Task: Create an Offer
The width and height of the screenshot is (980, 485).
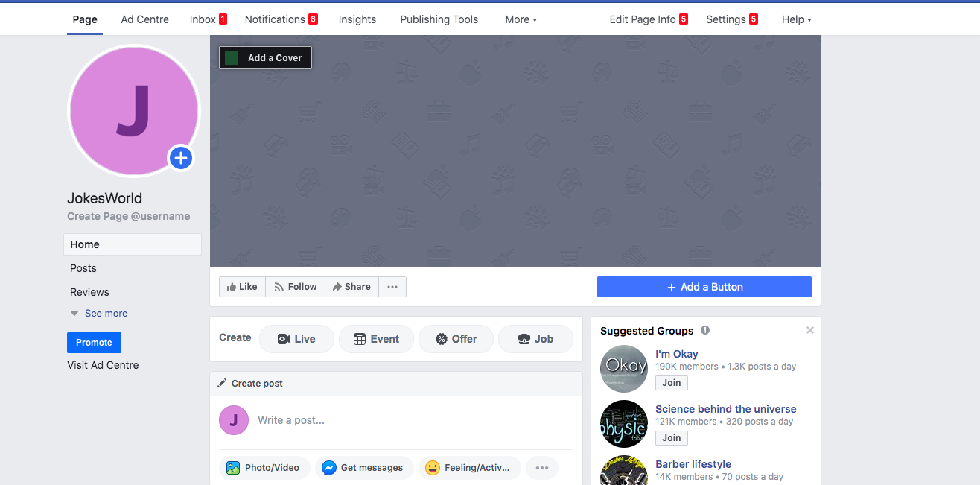Action: coord(456,339)
